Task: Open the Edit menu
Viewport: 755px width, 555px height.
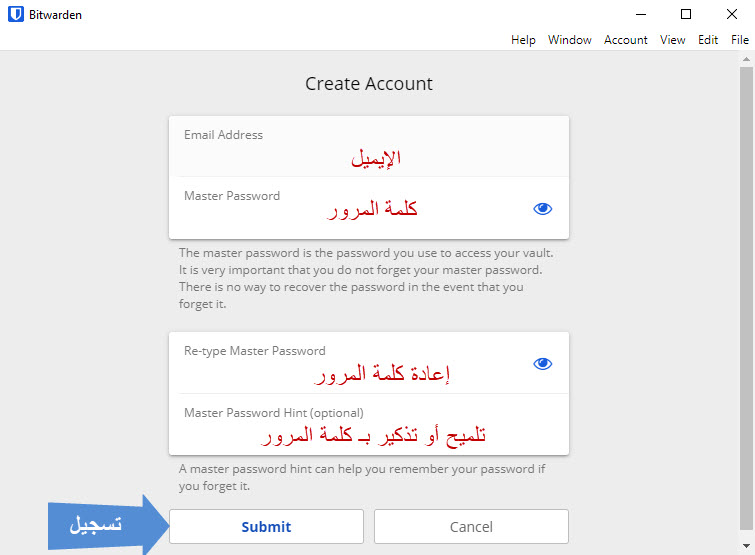Action: [708, 40]
